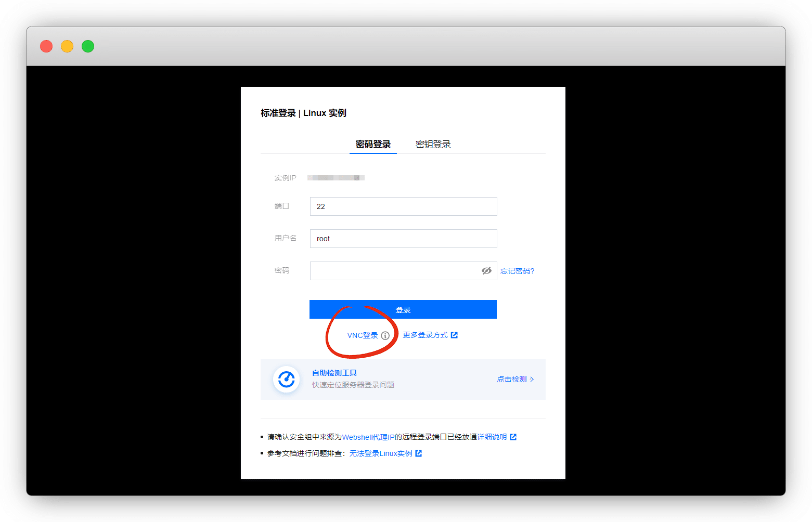This screenshot has height=522, width=812.
Task: Click the 忘记密码? link
Action: [x=517, y=271]
